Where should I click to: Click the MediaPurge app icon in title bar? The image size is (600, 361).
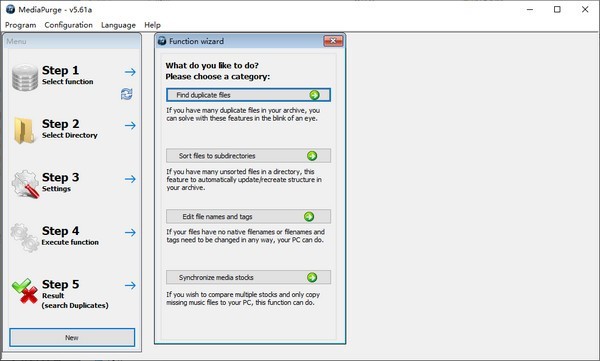11,9
